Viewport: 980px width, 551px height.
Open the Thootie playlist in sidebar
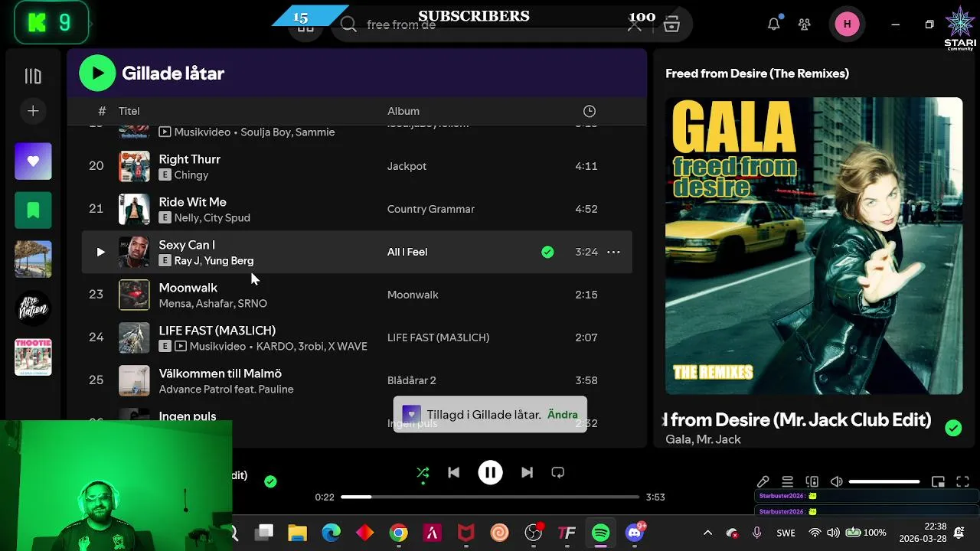[33, 357]
